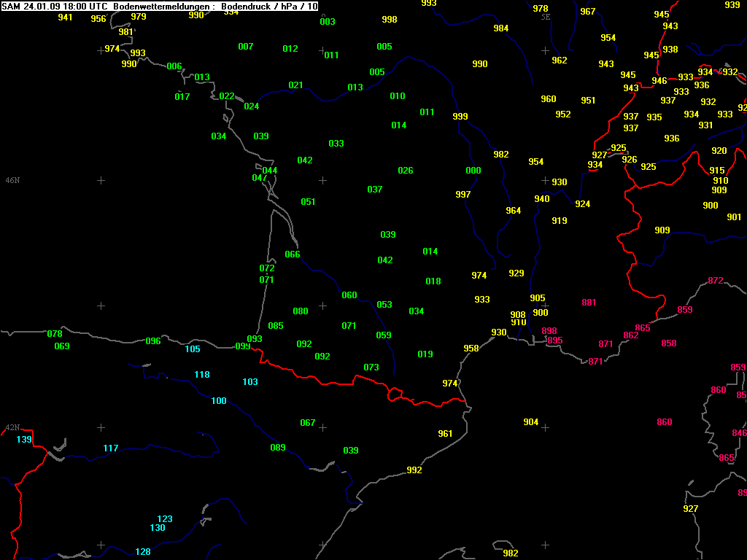This screenshot has width=747, height=560.
Task: Select the cyan 139 pressure reading
Action: [24, 440]
